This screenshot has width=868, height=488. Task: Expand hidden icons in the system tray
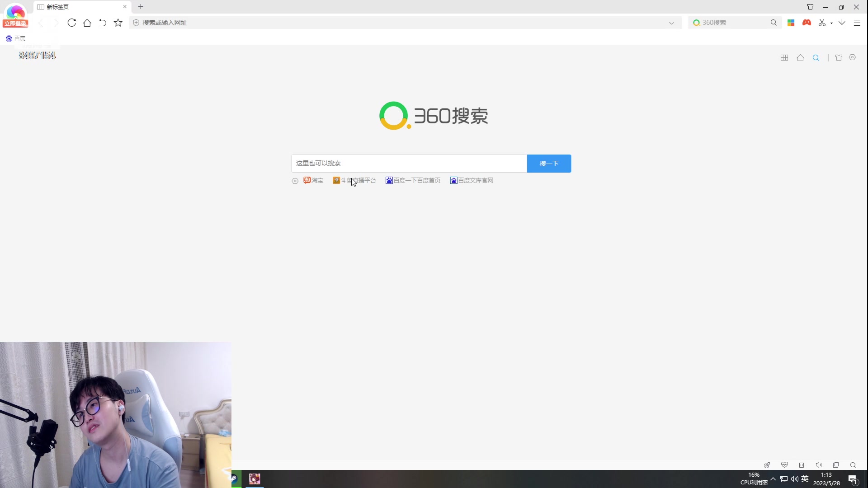coord(773,479)
